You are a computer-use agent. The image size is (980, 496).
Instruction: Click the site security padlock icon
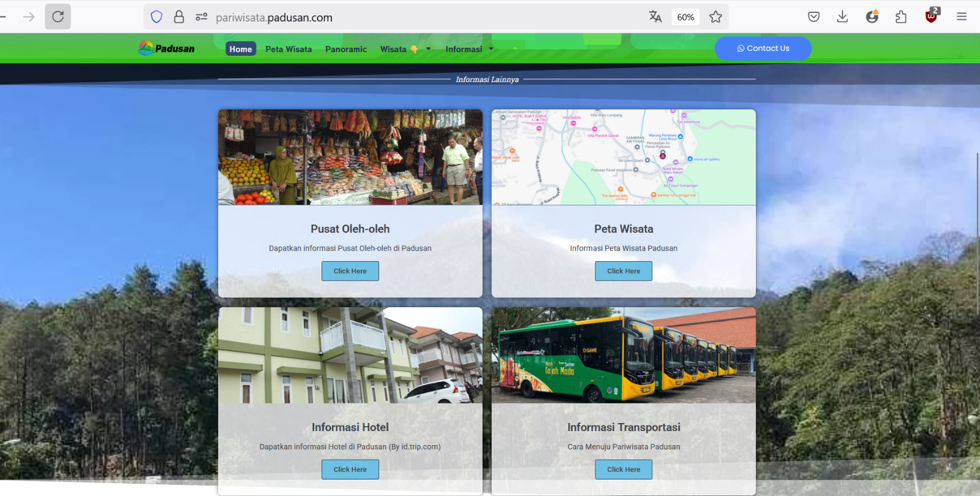(x=179, y=17)
